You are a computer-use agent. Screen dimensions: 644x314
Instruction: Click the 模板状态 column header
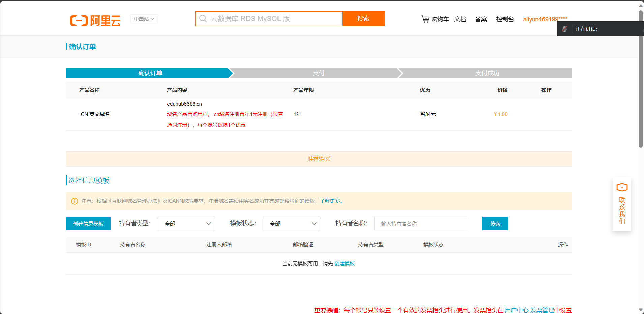coord(434,245)
